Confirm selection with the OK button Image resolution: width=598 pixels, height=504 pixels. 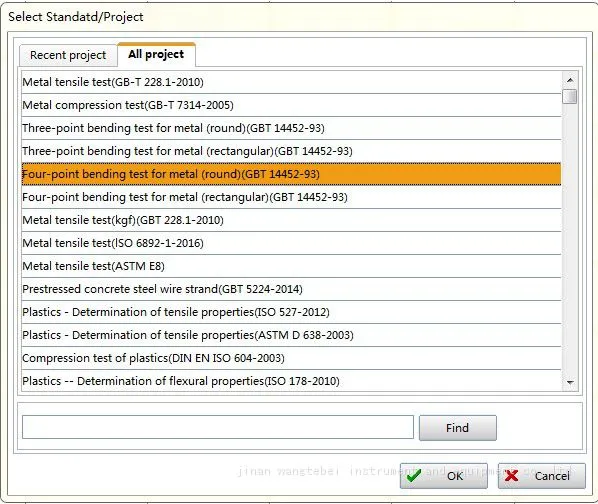coord(444,476)
